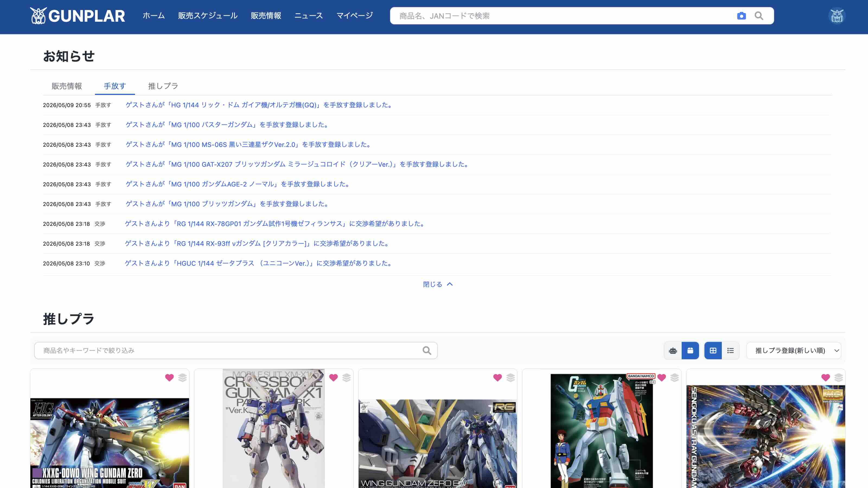Select the grid layout view

(713, 351)
